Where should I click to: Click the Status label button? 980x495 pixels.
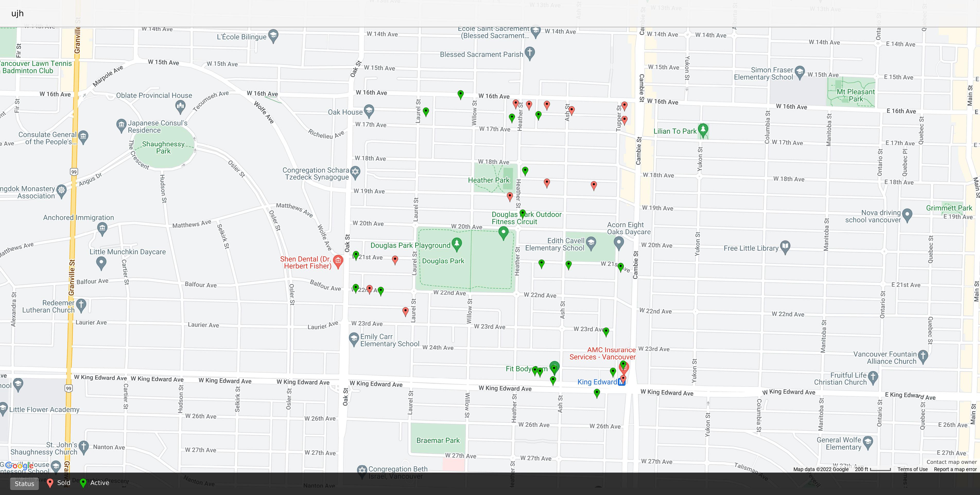click(x=24, y=484)
